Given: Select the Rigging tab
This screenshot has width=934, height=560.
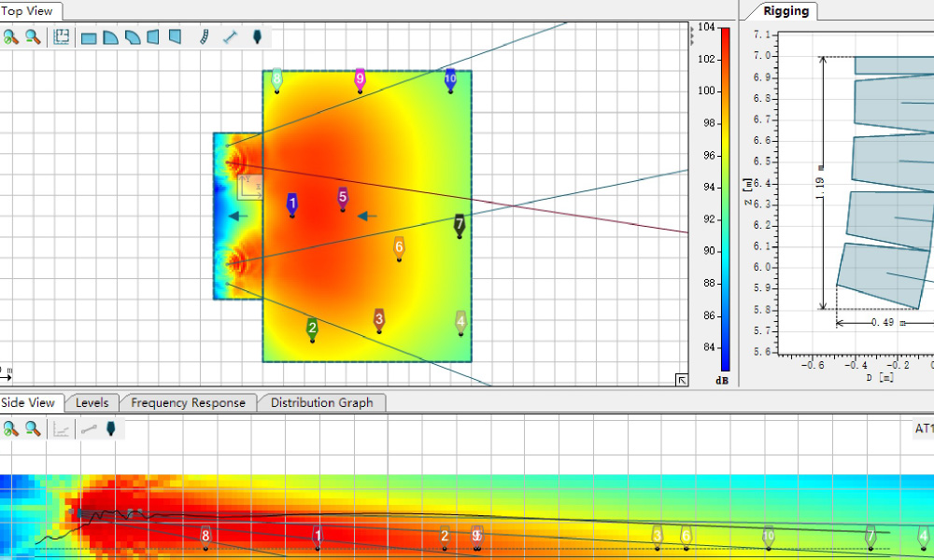Looking at the screenshot, I should tap(786, 11).
